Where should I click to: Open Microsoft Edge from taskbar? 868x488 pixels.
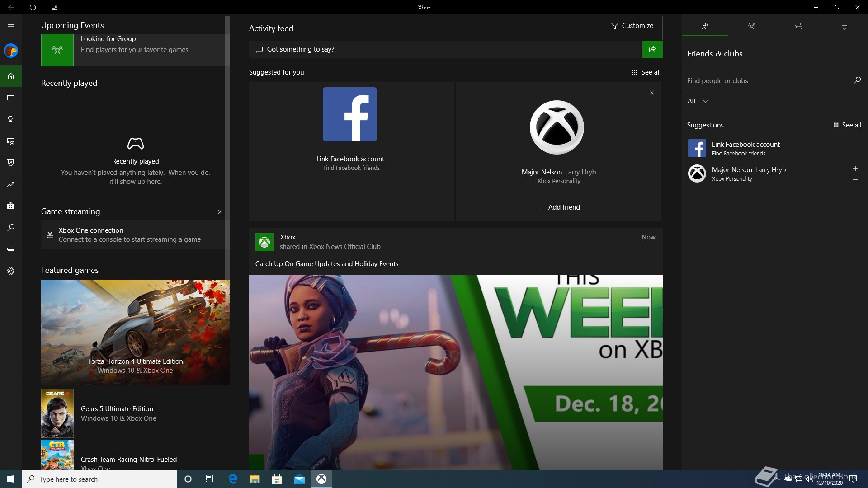click(233, 479)
